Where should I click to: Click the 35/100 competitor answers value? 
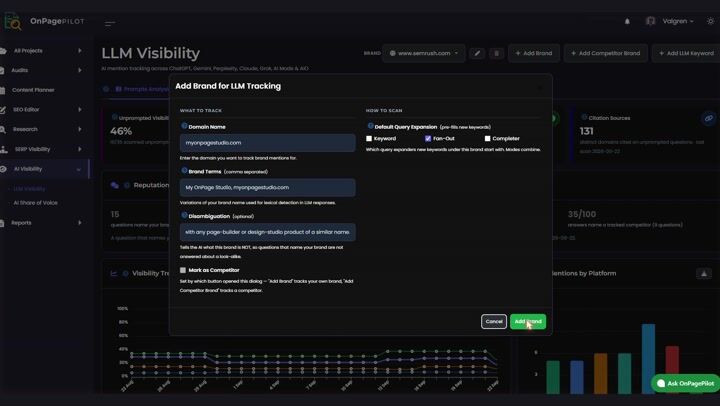582,214
